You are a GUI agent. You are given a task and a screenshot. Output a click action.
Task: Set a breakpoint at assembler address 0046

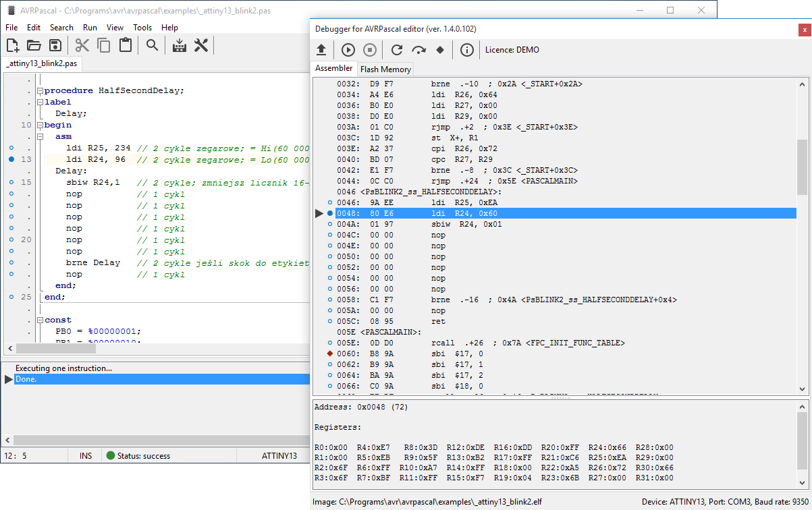point(330,202)
